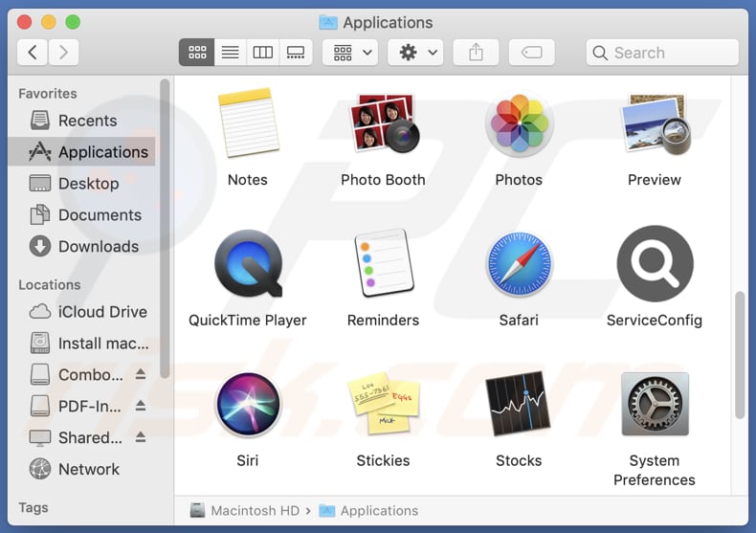The width and height of the screenshot is (756, 533).
Task: Click the main content vertical scrollbar
Action: tap(740, 356)
